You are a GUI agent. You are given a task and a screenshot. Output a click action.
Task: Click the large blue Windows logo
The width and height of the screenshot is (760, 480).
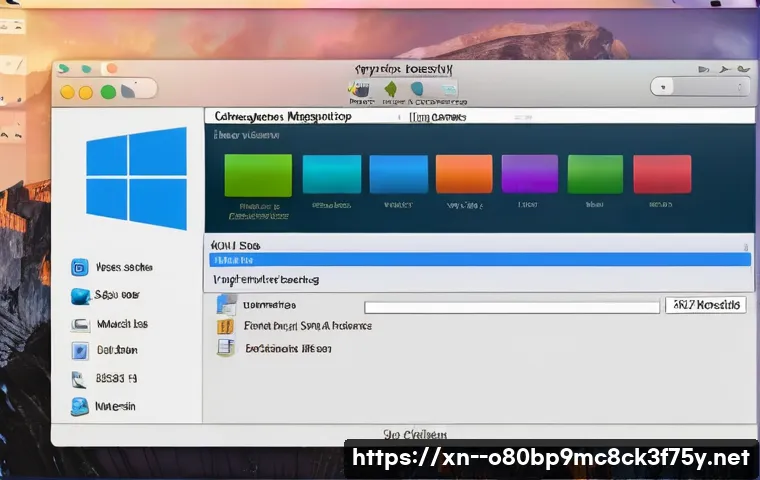click(x=137, y=178)
